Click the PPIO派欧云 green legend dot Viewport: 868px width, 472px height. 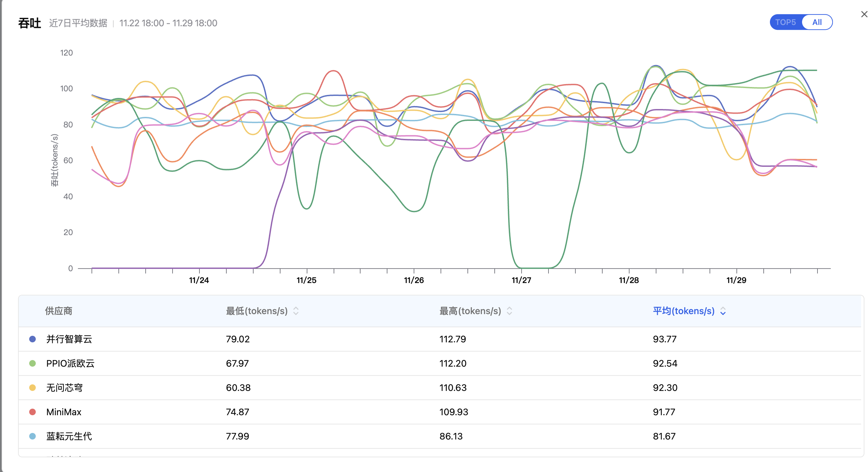(x=33, y=363)
